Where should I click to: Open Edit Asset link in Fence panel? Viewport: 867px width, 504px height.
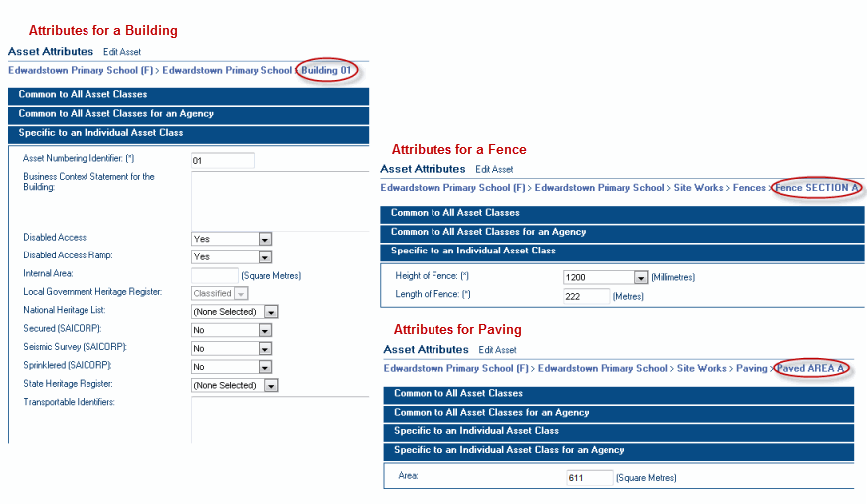(x=494, y=169)
